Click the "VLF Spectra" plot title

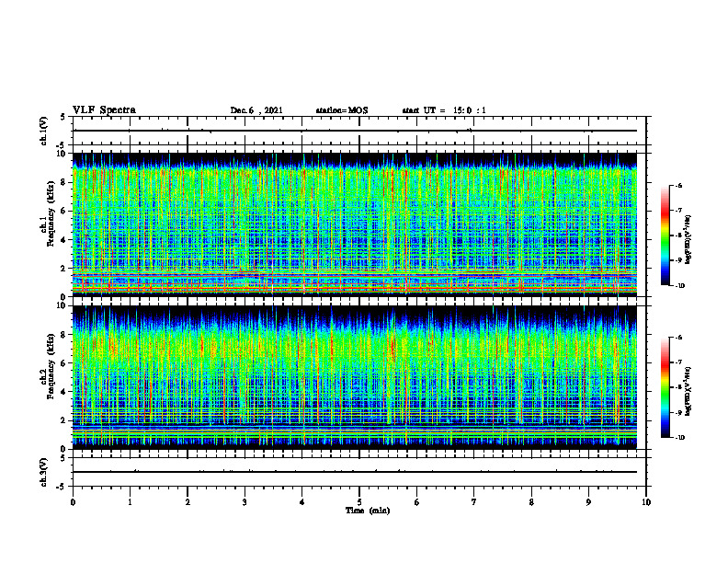click(104, 110)
